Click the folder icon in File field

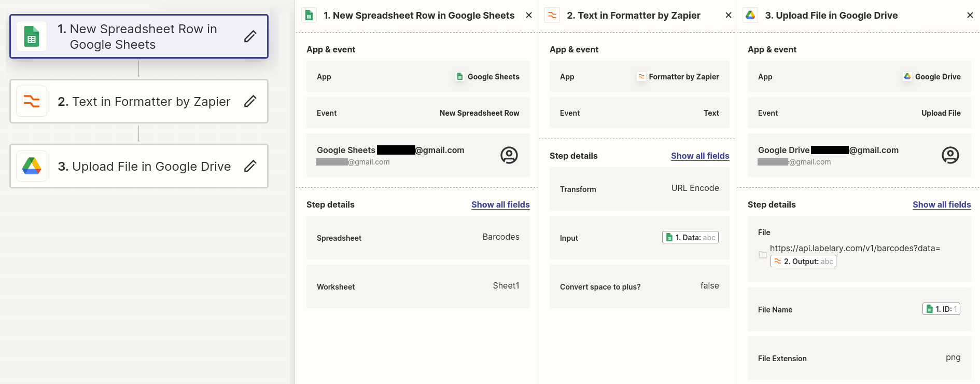[x=763, y=255]
